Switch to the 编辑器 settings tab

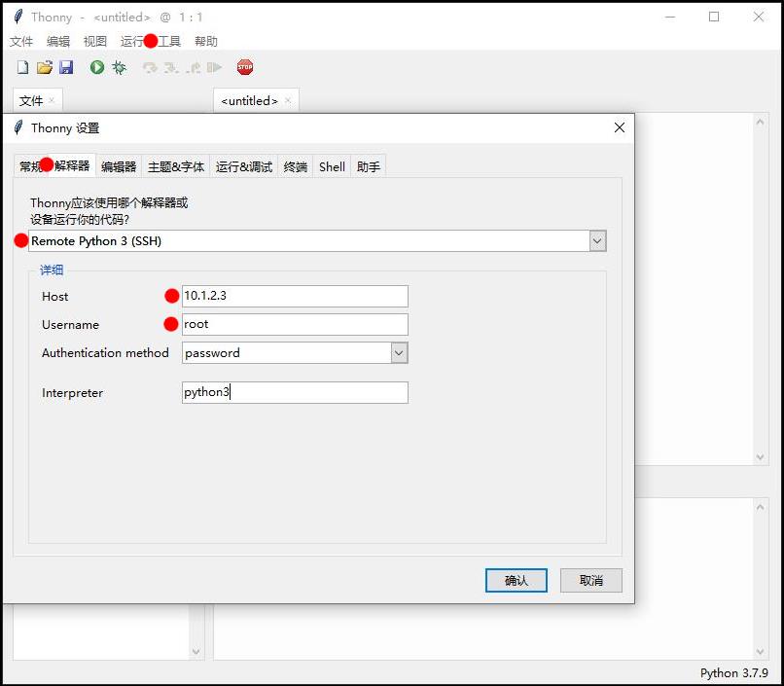point(119,166)
